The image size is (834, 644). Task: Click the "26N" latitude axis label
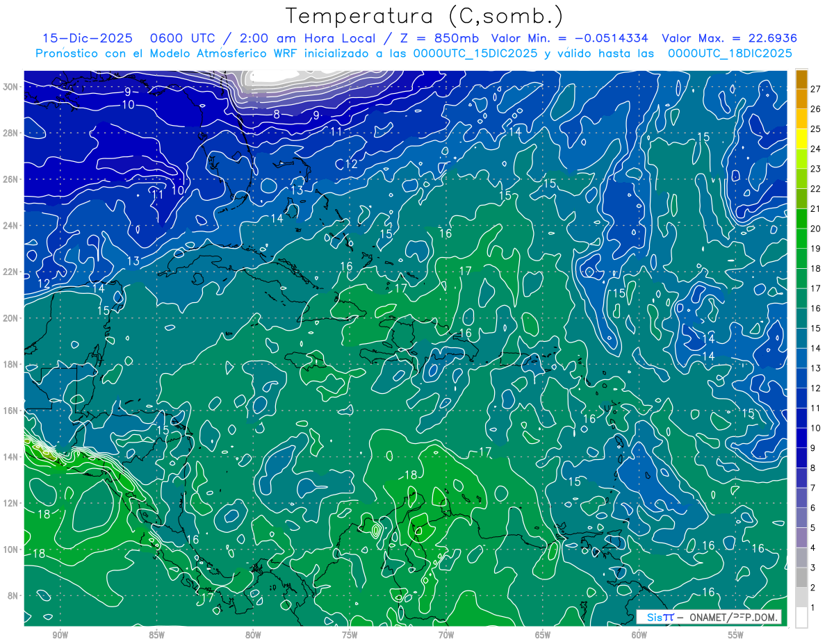[x=11, y=179]
